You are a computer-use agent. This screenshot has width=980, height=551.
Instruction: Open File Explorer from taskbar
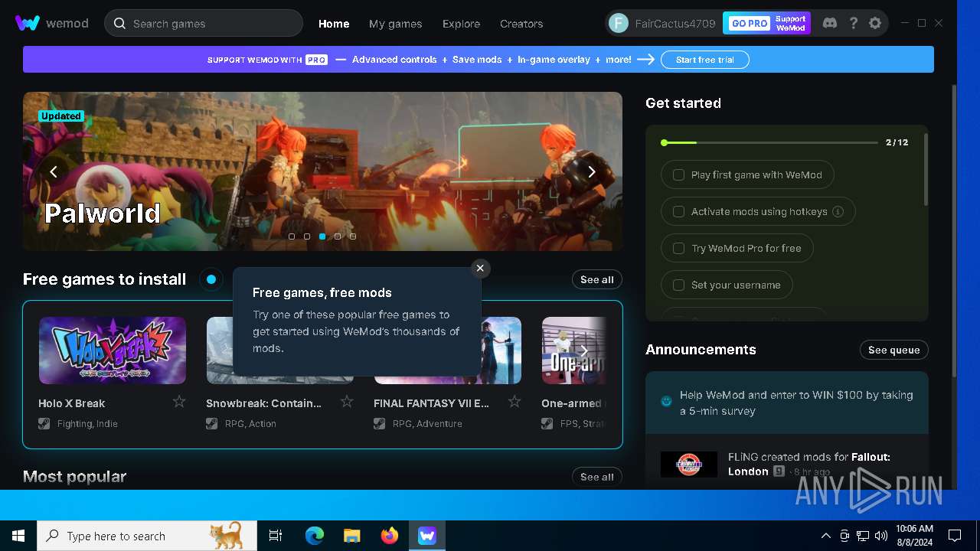point(352,536)
